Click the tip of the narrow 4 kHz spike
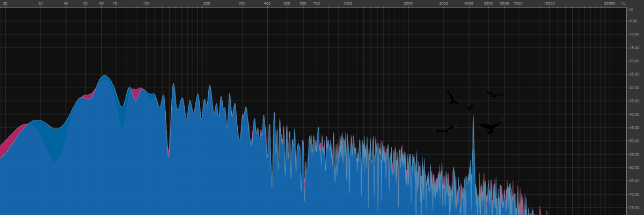This screenshot has width=644, height=215. tap(473, 116)
